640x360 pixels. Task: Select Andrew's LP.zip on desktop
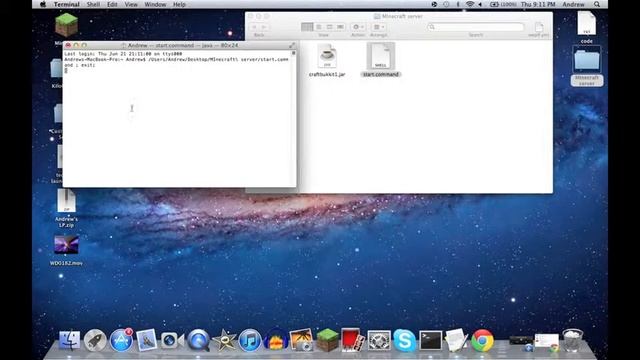(66, 208)
